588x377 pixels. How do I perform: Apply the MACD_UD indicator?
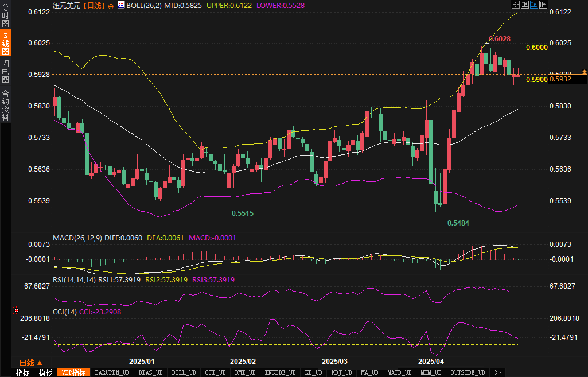pos(399,372)
